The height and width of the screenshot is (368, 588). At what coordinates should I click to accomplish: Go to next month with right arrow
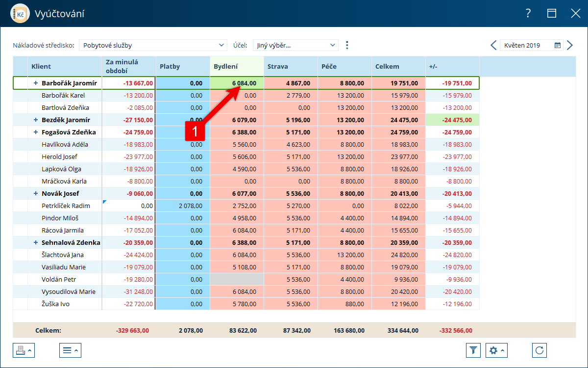569,45
